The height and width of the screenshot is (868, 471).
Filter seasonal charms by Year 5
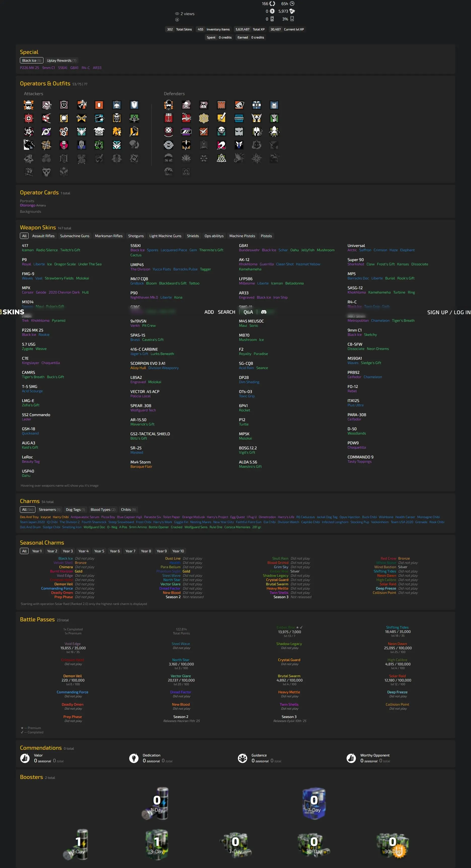[99, 551]
